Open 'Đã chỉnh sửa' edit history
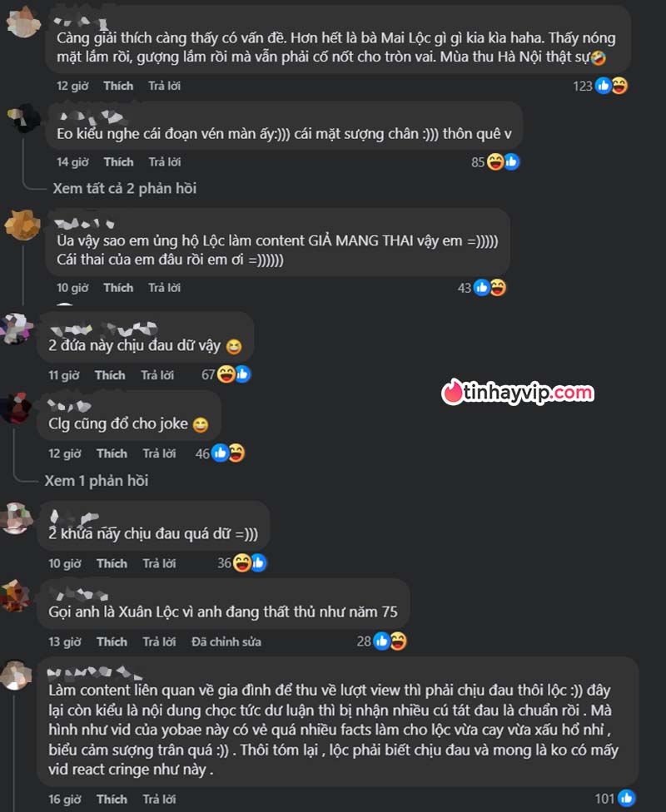666x812 pixels. 226,642
